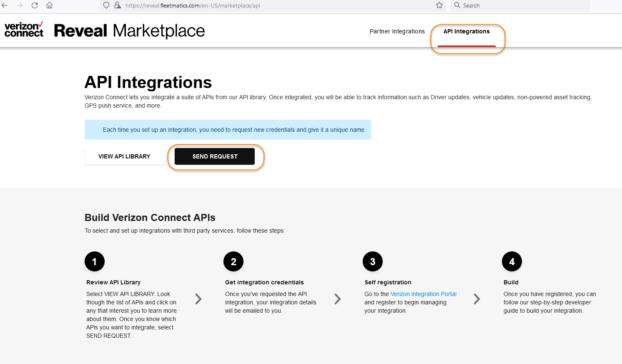
Task: Open Verizon Integration Portal link
Action: (424, 294)
